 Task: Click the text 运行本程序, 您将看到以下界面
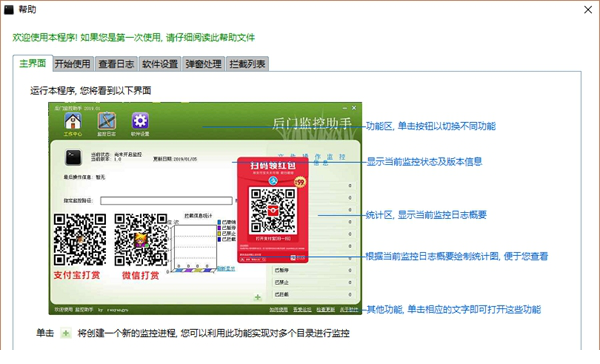tap(91, 91)
